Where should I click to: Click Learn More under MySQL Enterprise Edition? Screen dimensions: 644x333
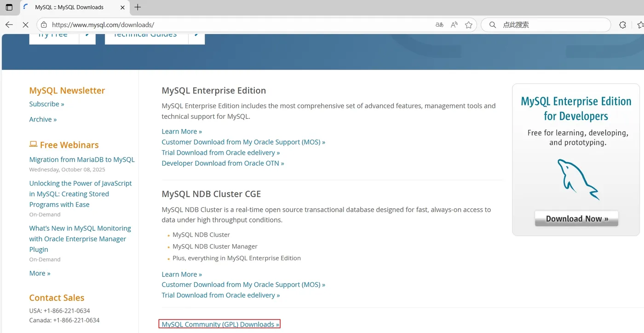pos(182,131)
